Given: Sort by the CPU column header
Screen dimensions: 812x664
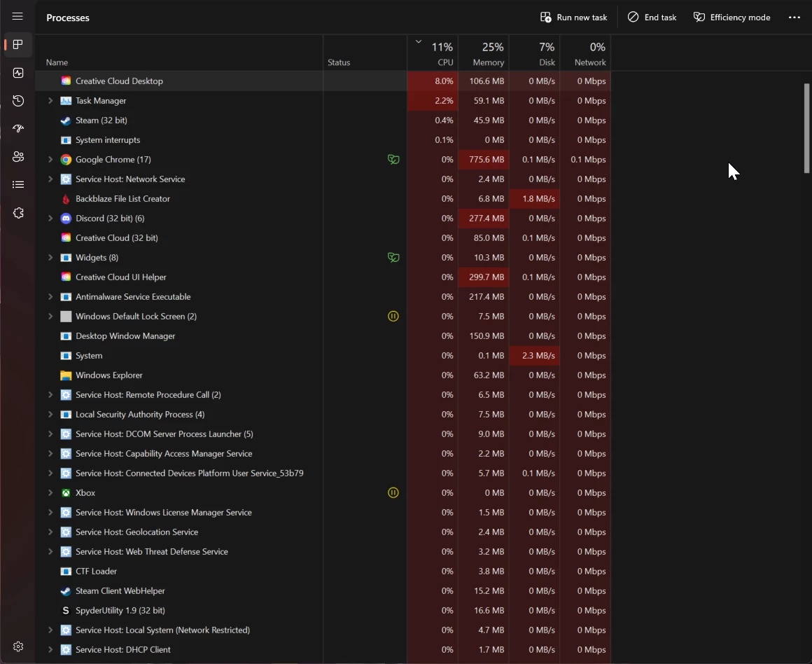Looking at the screenshot, I should tap(433, 53).
